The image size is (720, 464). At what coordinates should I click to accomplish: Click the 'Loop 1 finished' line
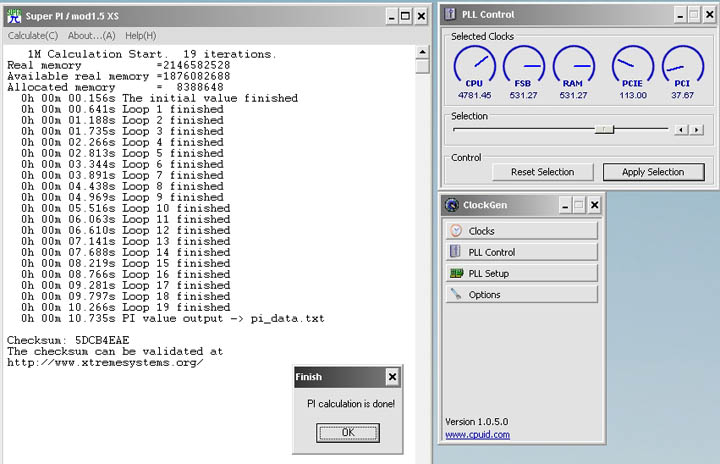122,109
